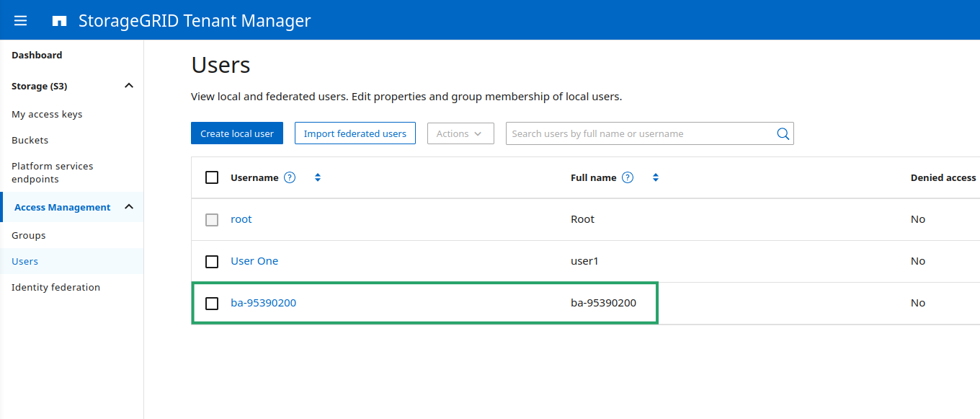
Task: Click the StorageGRID Tenant Manager title
Action: pos(195,20)
